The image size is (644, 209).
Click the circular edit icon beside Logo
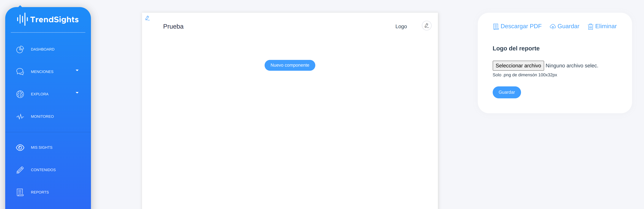(x=427, y=26)
